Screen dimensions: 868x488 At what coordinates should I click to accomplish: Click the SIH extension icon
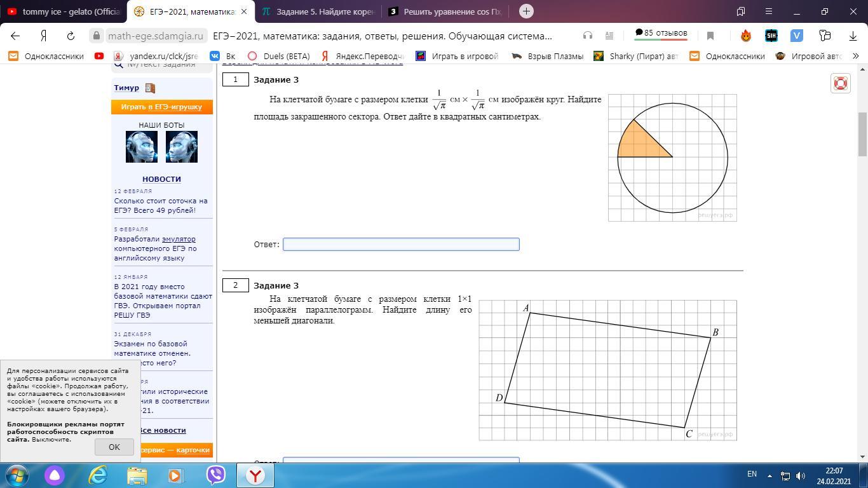coord(771,36)
